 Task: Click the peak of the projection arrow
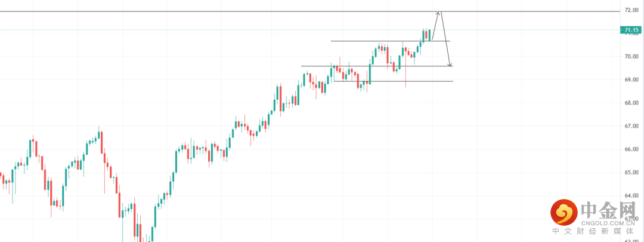tap(439, 12)
